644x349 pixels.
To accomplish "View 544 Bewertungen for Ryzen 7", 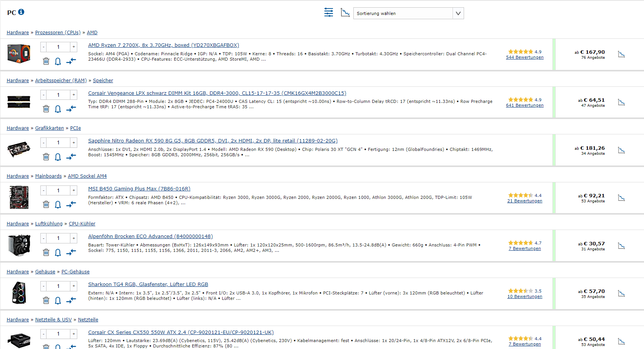I will [x=525, y=57].
